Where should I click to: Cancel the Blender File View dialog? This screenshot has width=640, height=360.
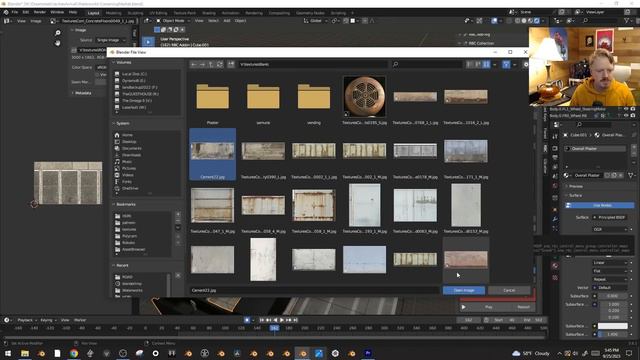pos(509,290)
